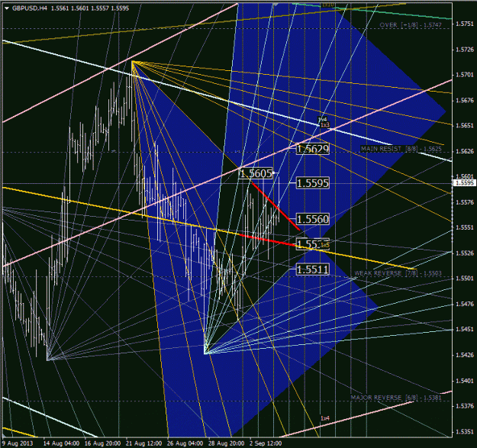Click the GBPUSD.H4 chart title text
477x448 pixels.
tap(30, 8)
